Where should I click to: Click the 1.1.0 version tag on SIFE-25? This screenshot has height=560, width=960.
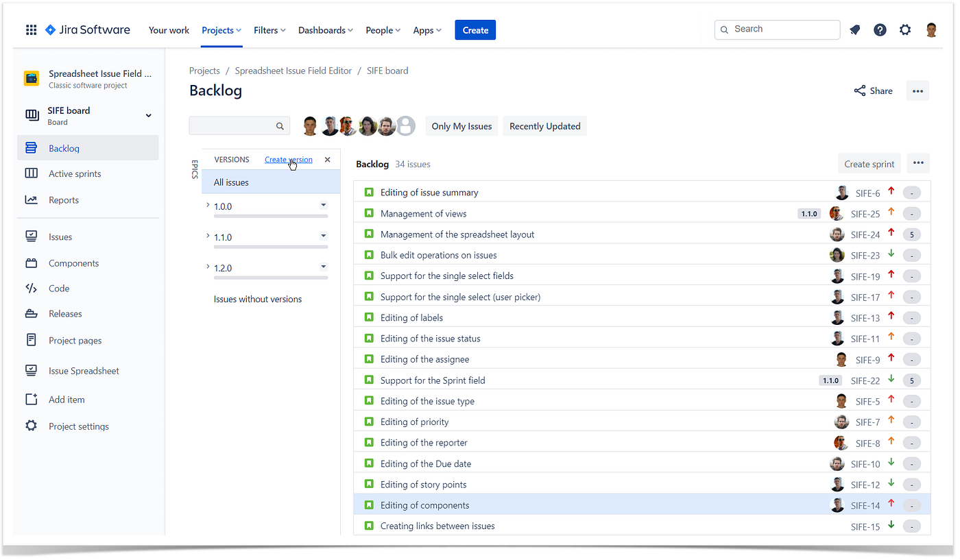click(x=809, y=214)
